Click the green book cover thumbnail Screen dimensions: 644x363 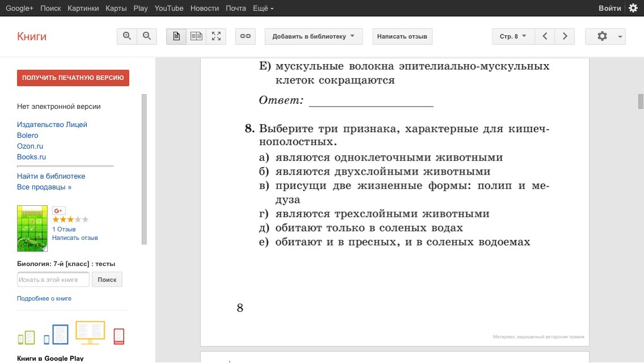click(32, 228)
